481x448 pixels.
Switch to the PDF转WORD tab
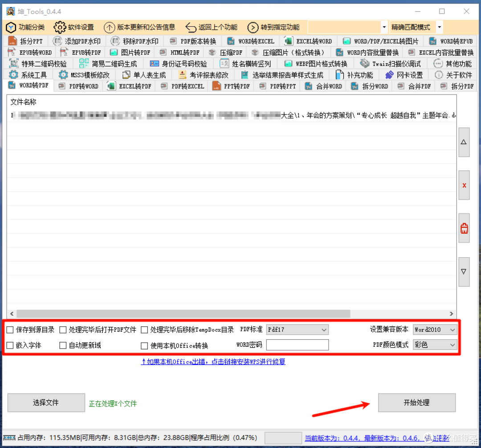coord(80,86)
